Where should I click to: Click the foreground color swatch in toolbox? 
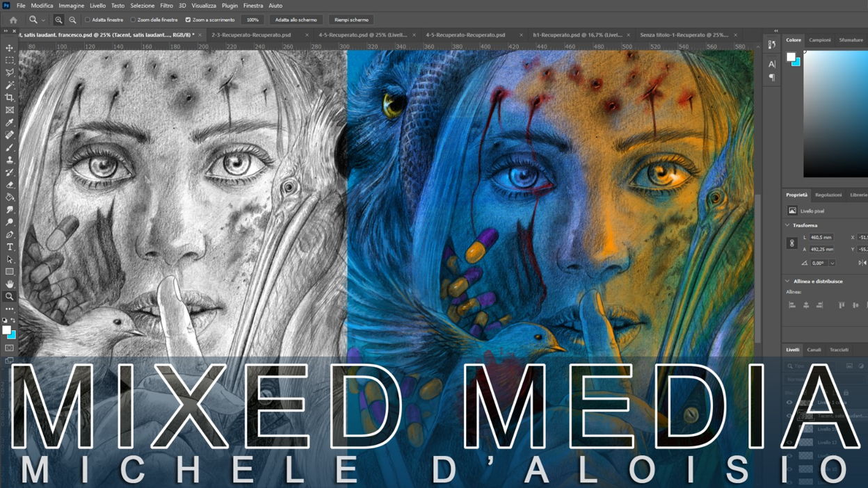pos(6,330)
